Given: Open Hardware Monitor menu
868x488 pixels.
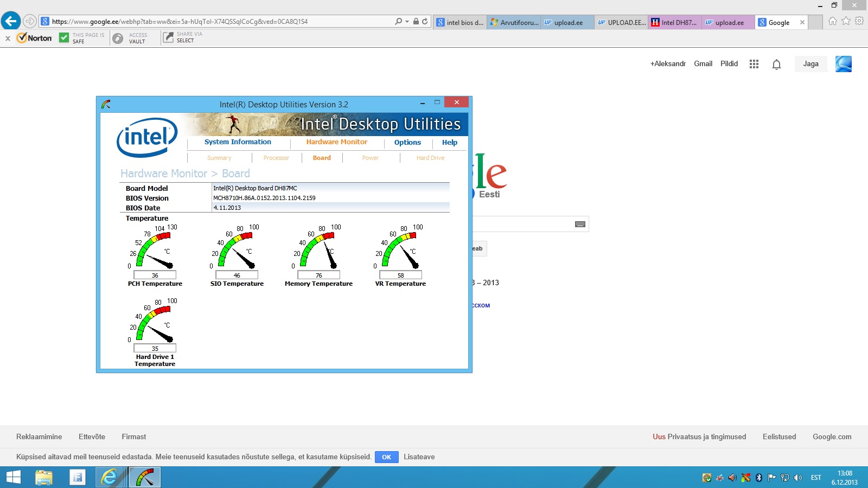Looking at the screenshot, I should tap(336, 142).
